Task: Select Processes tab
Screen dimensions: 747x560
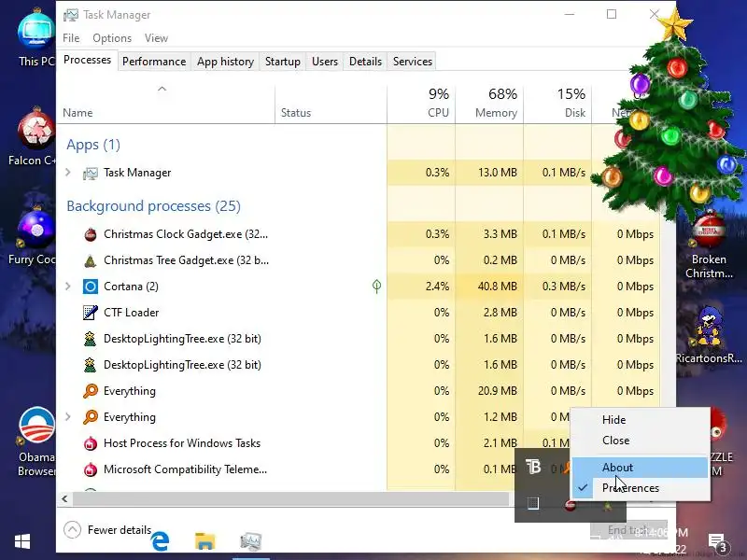Action: pos(87,60)
